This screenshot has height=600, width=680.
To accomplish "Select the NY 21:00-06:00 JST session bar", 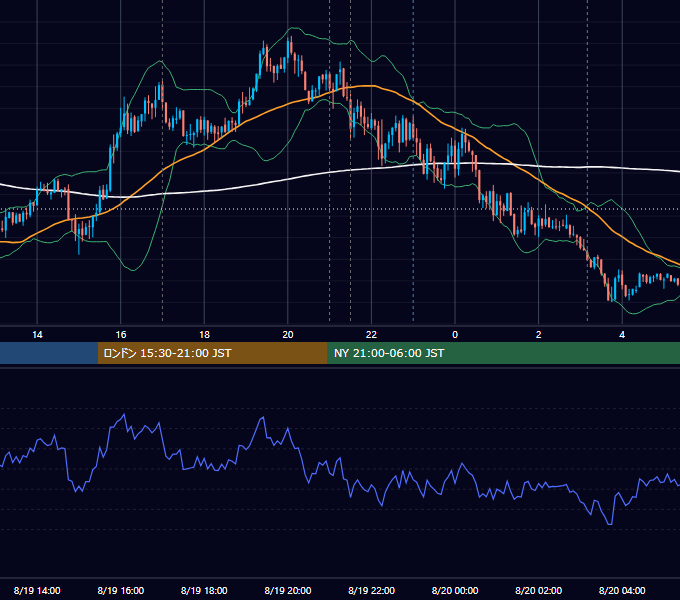I will click(x=503, y=353).
